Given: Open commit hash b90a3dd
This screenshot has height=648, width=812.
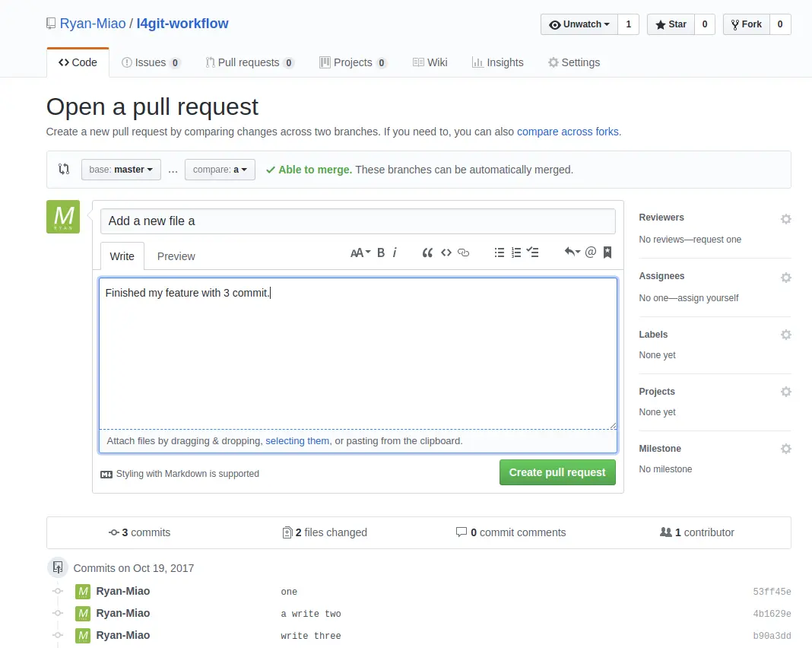Looking at the screenshot, I should click(x=772, y=636).
